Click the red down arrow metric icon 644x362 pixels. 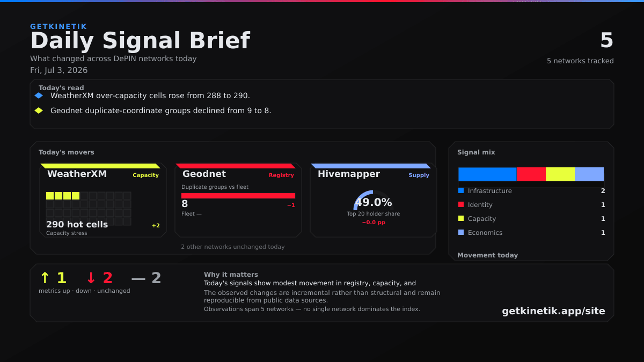[x=91, y=278]
